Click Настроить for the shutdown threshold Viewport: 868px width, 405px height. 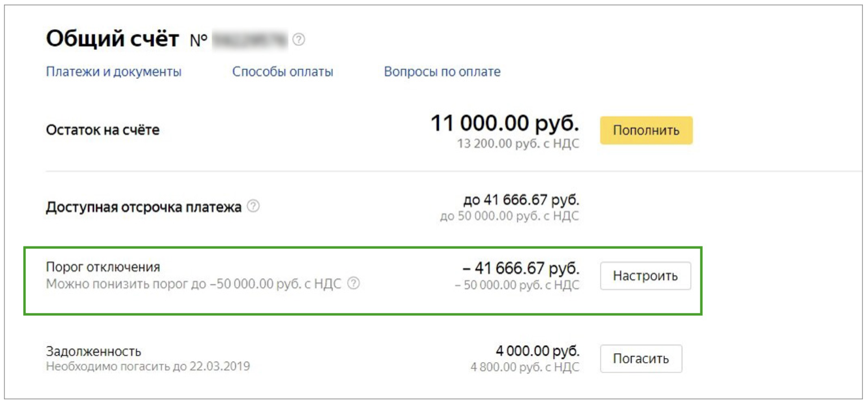646,276
